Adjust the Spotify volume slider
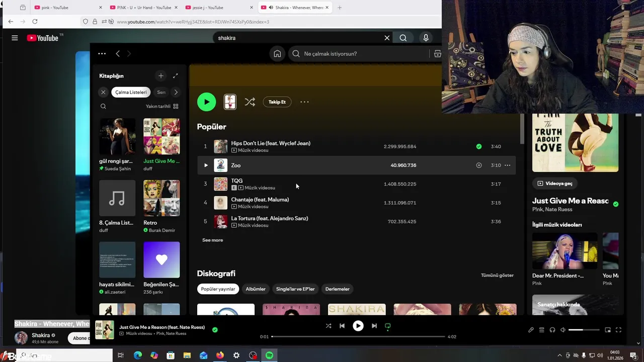Viewport: 644px width, 362px height. [x=584, y=330]
